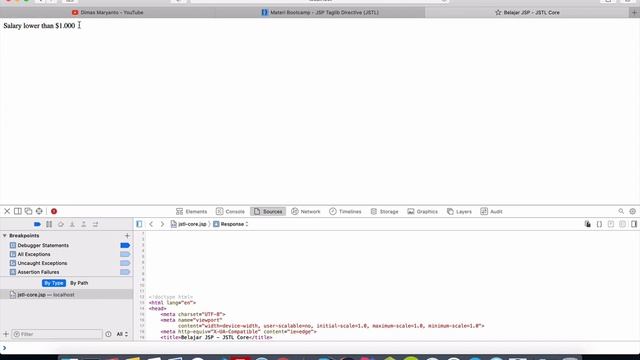Pretty print source with braces icon

click(599, 224)
